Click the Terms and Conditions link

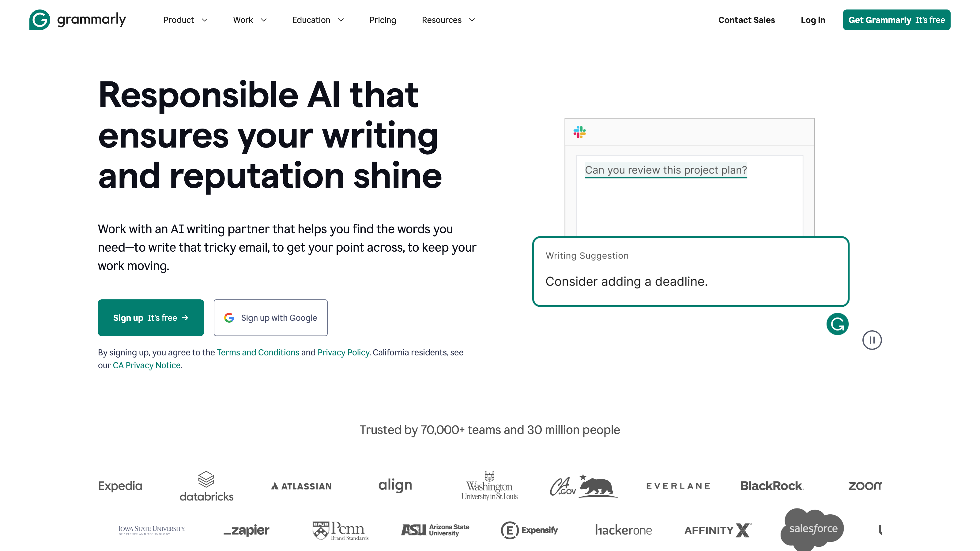pos(258,352)
